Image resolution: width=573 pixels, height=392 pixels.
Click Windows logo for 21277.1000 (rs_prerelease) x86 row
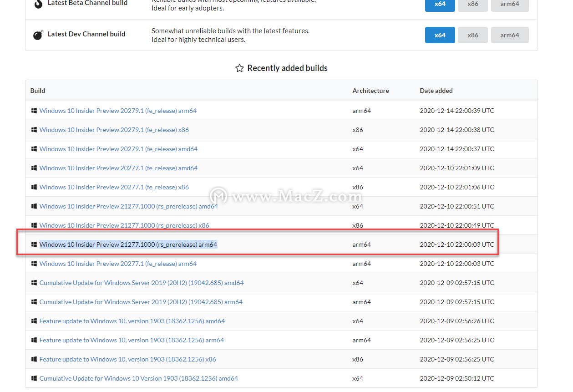[34, 225]
